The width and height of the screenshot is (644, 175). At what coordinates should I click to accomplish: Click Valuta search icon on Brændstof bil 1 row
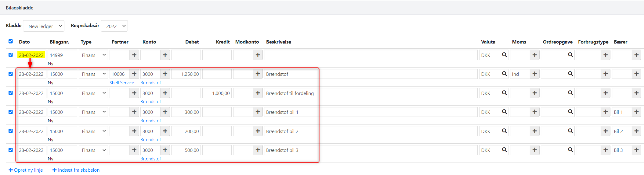tap(504, 112)
